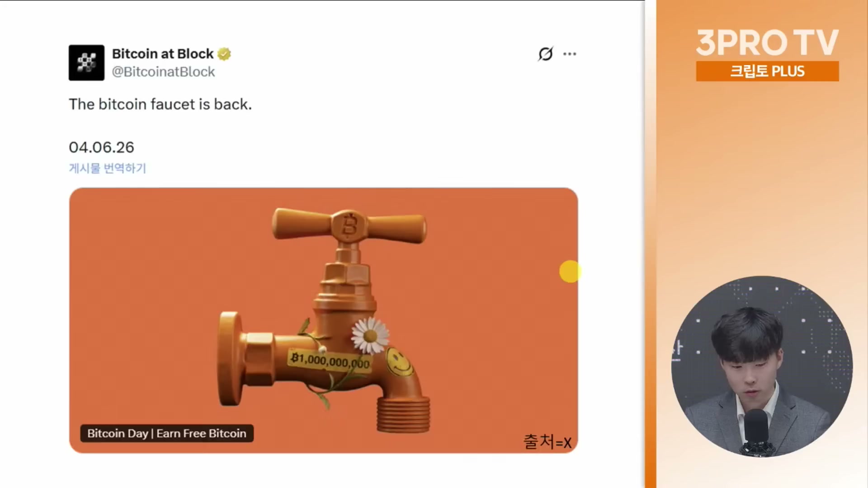
Task: Click the smiley face sticker on the faucet
Action: (x=399, y=361)
